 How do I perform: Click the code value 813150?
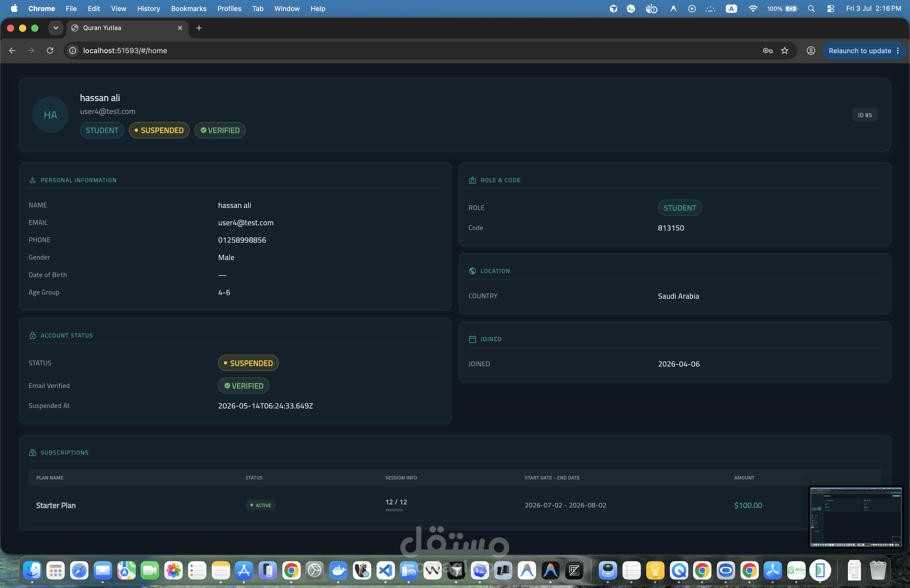(x=671, y=228)
